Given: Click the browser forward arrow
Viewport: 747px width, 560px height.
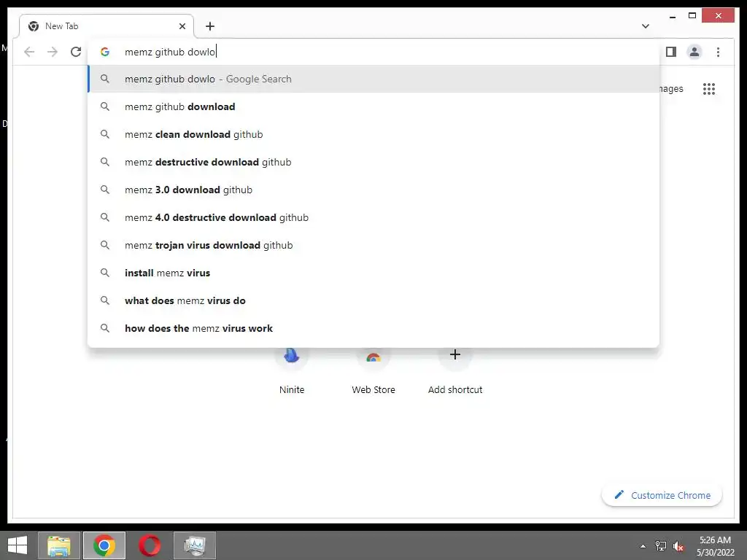Looking at the screenshot, I should [x=53, y=52].
